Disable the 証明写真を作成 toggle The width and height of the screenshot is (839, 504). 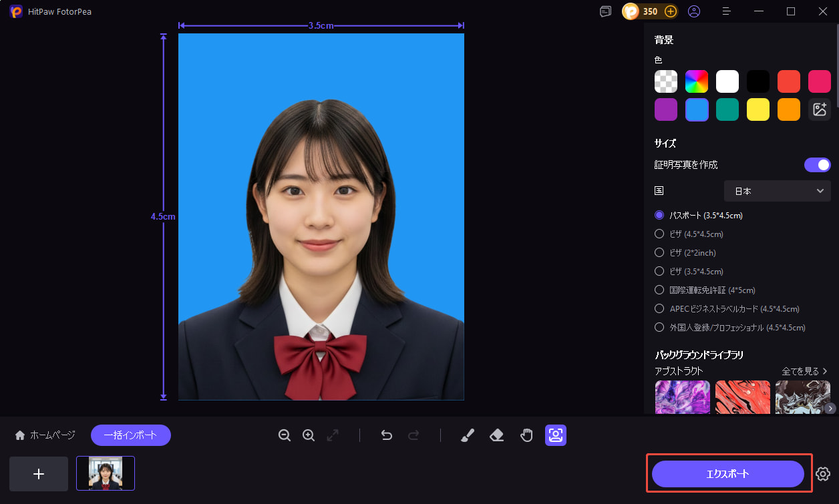click(x=817, y=164)
